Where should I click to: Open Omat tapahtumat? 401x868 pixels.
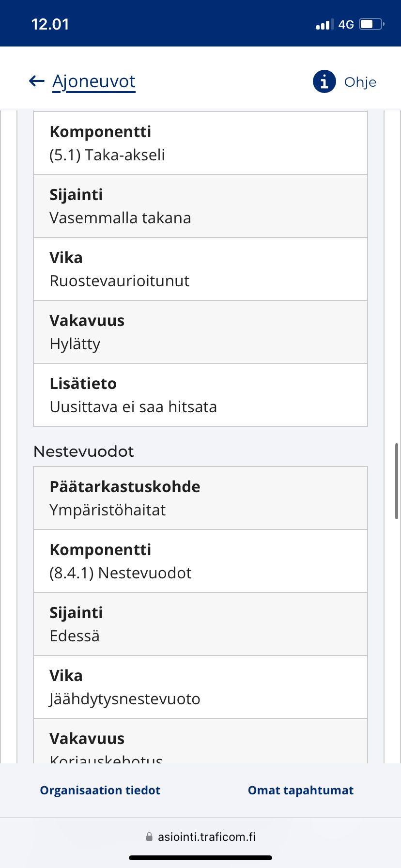[301, 790]
